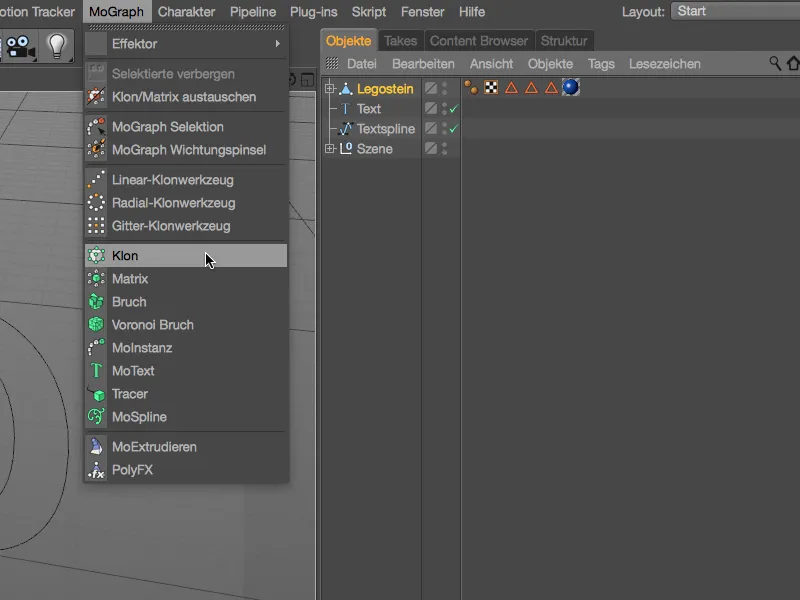
Task: Click the search magnifier in the Object Manager
Action: (777, 63)
